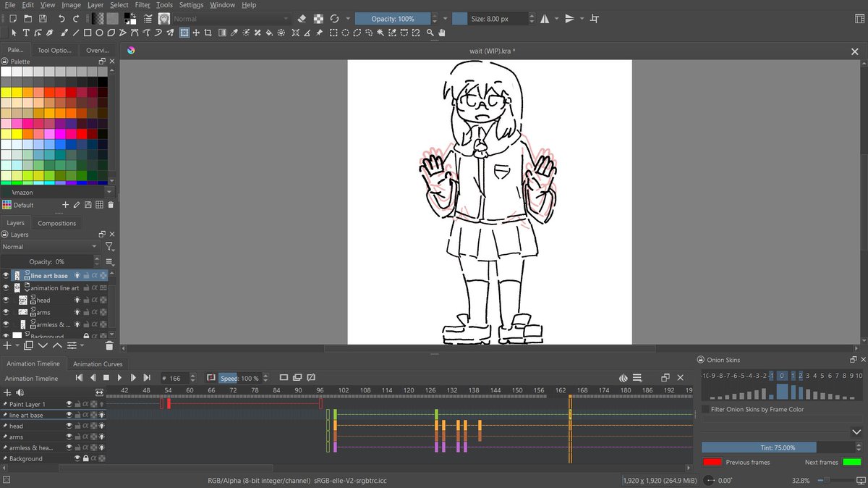Open layer properties dropdown arrow
This screenshot has width=868, height=488.
[x=83, y=345]
